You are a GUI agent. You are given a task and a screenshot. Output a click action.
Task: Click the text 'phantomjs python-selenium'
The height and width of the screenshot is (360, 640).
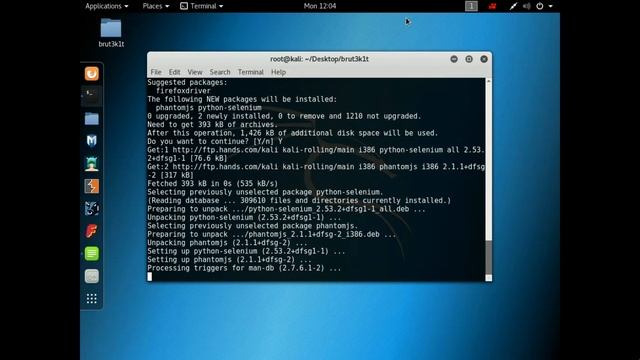[x=209, y=108]
